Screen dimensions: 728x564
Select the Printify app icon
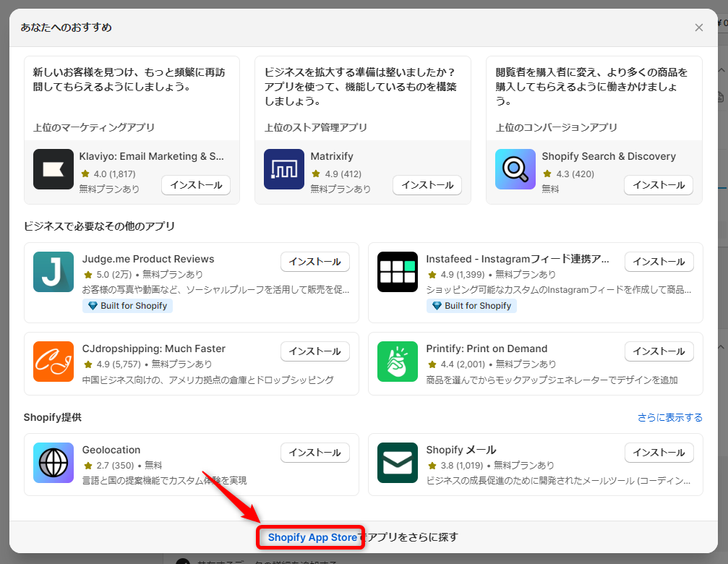tap(398, 362)
